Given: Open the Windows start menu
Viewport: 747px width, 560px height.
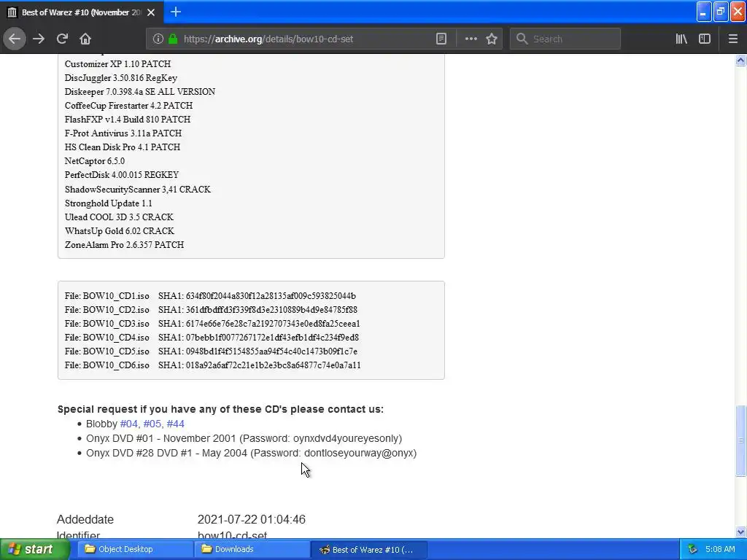Looking at the screenshot, I should (35, 549).
